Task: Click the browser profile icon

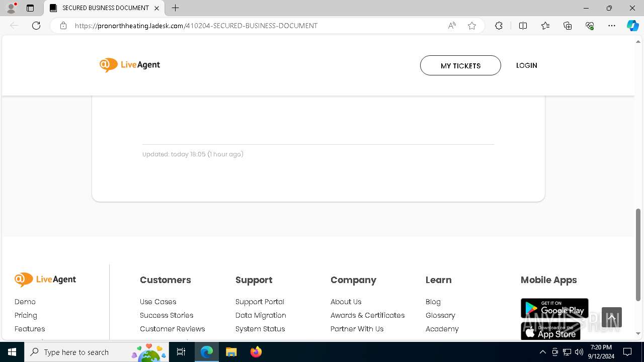Action: (x=11, y=8)
